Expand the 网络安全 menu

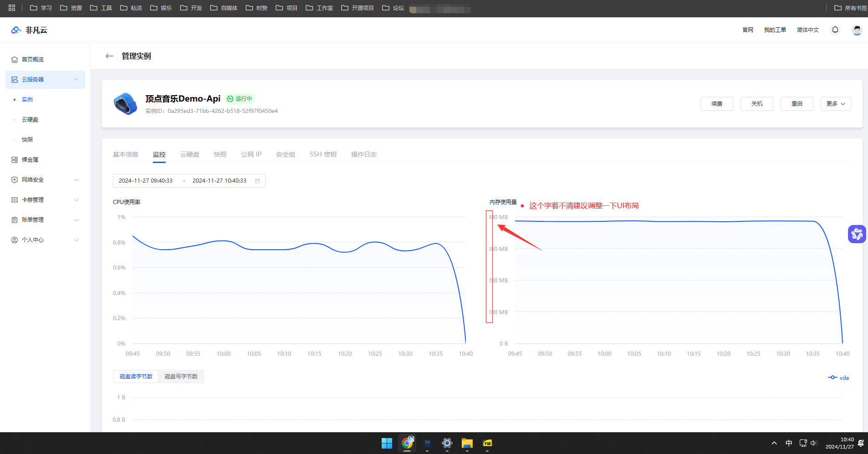coord(76,180)
